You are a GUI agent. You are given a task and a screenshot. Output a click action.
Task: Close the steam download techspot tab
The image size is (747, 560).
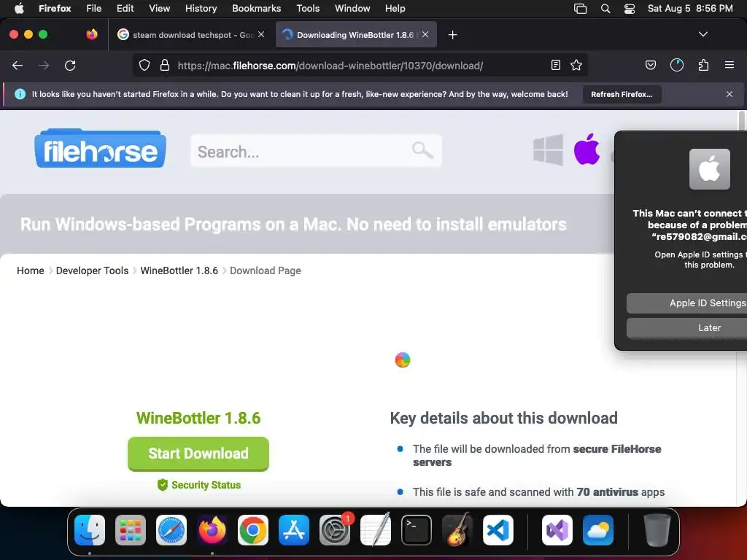261,34
